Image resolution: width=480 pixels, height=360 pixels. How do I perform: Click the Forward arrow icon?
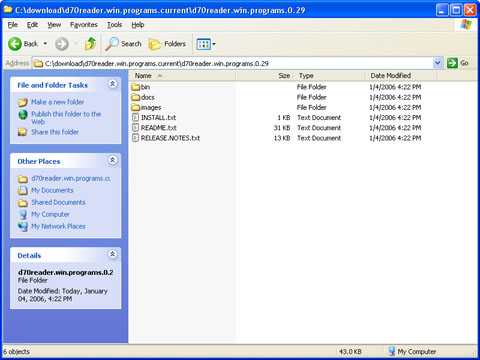(62, 44)
